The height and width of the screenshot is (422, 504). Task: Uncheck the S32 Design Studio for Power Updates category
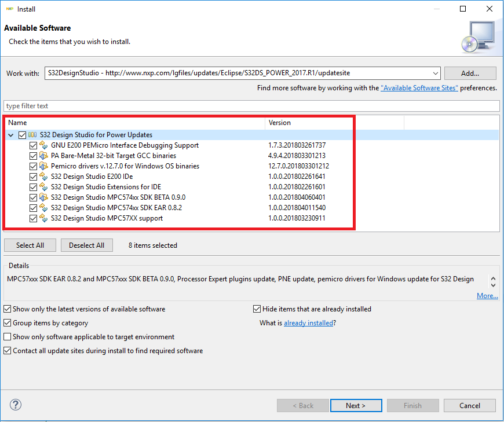(x=22, y=135)
